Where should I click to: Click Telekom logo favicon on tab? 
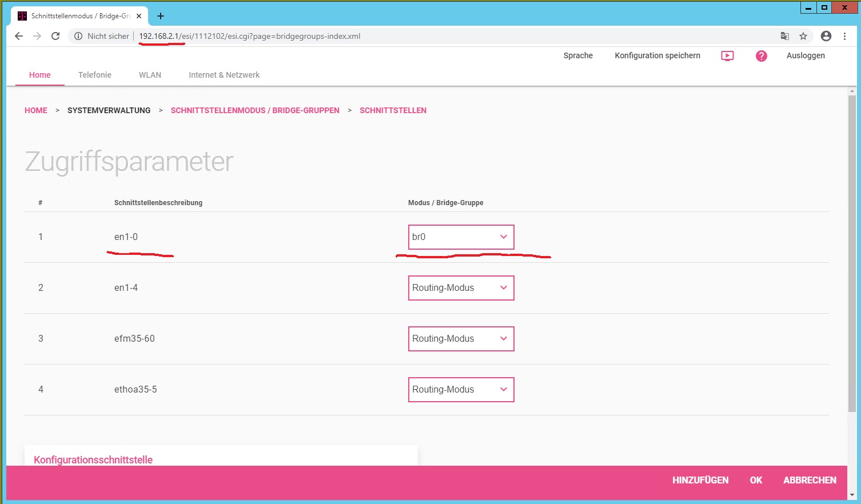point(22,16)
